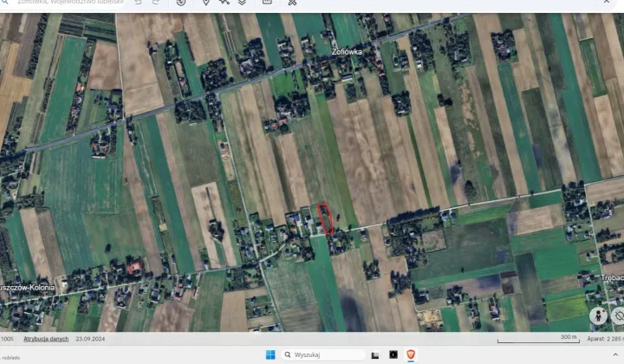Click the 23.09.2024 imagery date

(90, 339)
